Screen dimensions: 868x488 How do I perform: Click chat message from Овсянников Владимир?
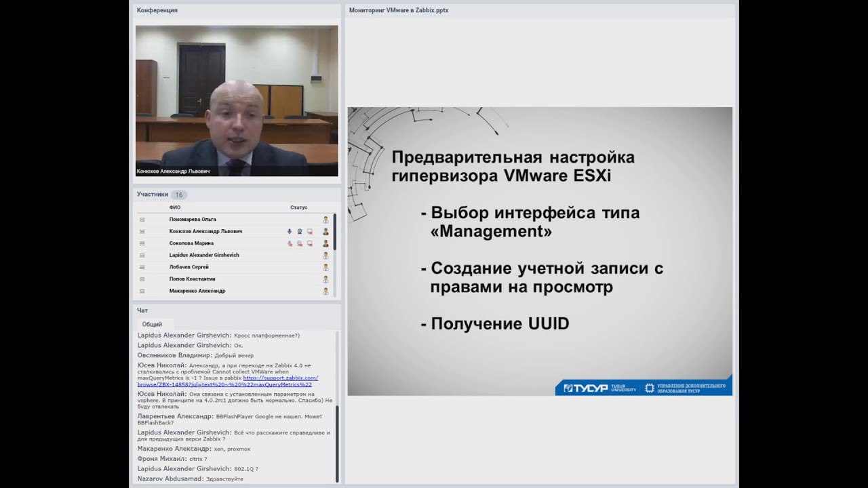[195, 355]
